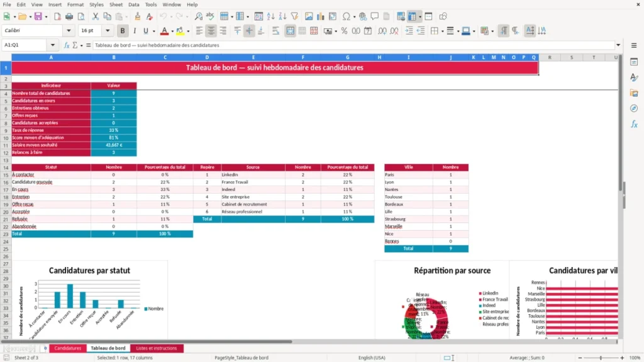Click the Print icon in the toolbar
This screenshot has width=644, height=362.
pyautogui.click(x=69, y=16)
